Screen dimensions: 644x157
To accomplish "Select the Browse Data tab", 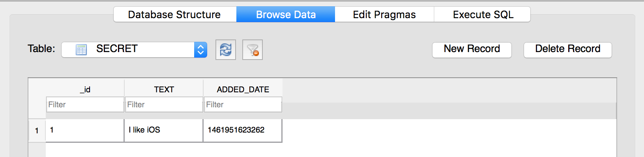I will coord(286,15).
